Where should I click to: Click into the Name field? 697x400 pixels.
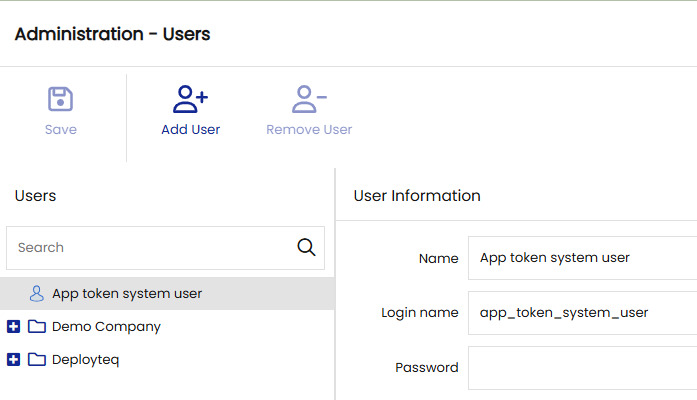click(x=582, y=258)
